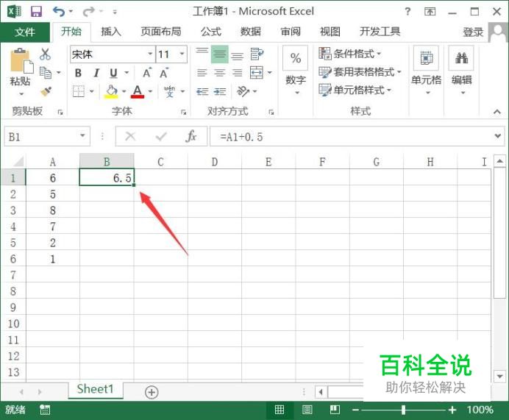
Task: Open 套用表格格式 table styles
Action: pyautogui.click(x=360, y=72)
